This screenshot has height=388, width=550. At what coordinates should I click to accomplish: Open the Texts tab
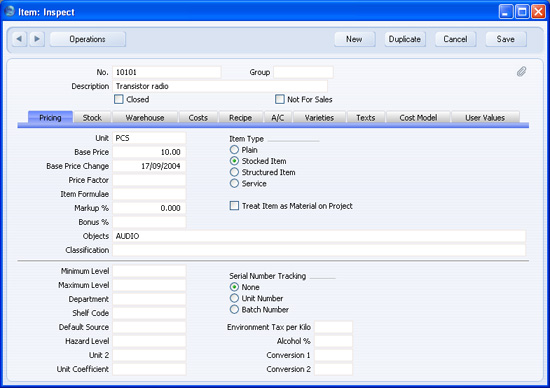click(366, 118)
